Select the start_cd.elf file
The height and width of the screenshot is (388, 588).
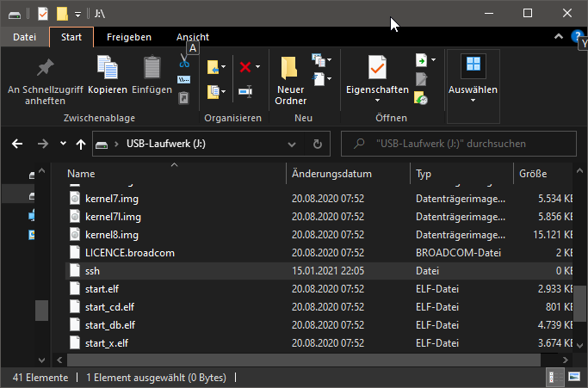click(x=110, y=307)
